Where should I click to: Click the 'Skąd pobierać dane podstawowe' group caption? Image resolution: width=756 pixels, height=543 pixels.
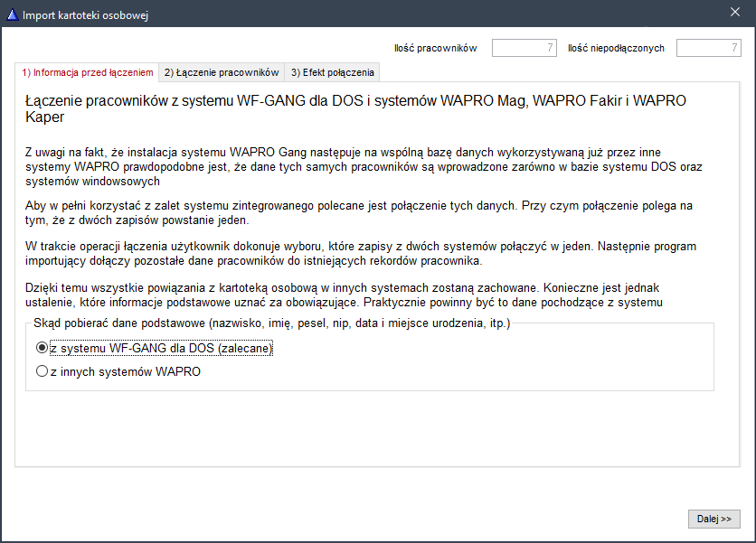pyautogui.click(x=271, y=323)
